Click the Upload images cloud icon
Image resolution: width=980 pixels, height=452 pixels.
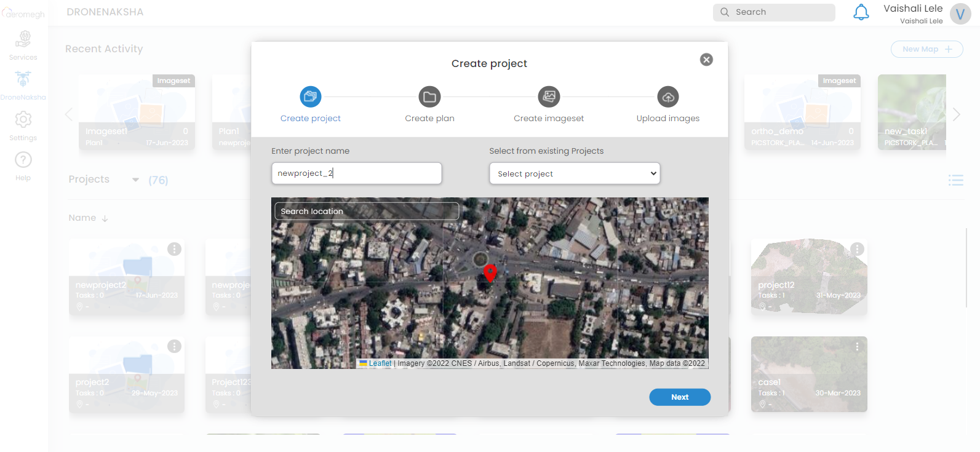coord(668,97)
